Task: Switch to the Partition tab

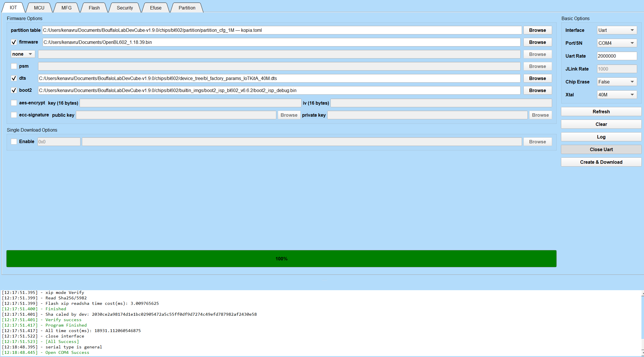Action: click(x=187, y=8)
